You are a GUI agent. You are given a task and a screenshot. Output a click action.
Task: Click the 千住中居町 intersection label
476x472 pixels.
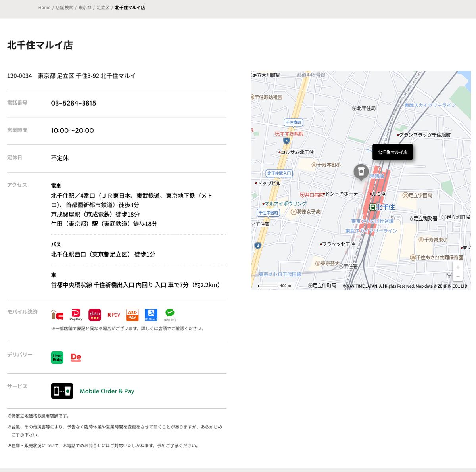[269, 213]
